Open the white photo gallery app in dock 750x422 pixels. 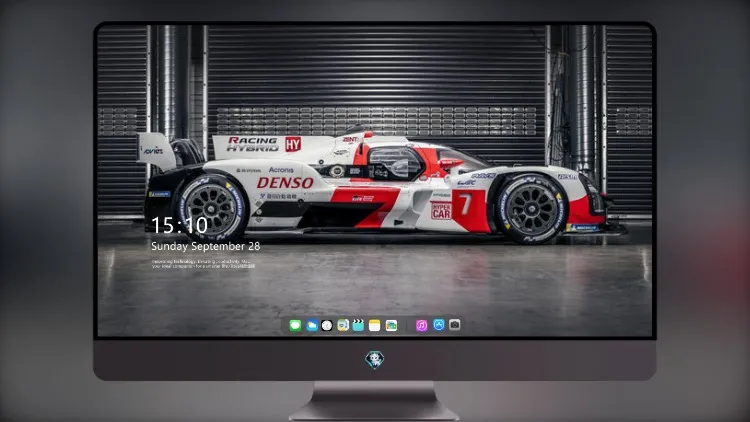click(391, 325)
